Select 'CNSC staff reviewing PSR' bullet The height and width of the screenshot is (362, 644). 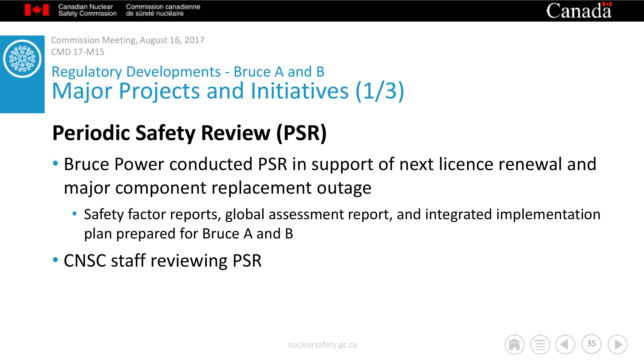163,261
